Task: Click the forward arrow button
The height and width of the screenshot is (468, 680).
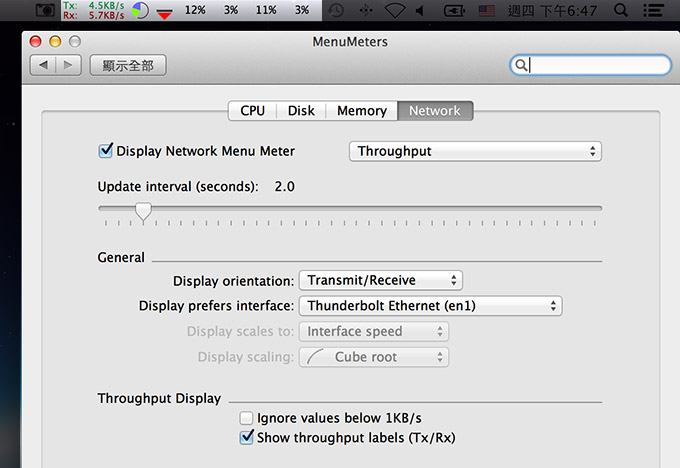Action: click(69, 65)
